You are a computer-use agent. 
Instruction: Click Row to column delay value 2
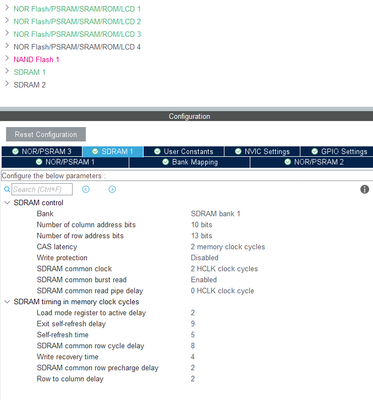coord(193,379)
